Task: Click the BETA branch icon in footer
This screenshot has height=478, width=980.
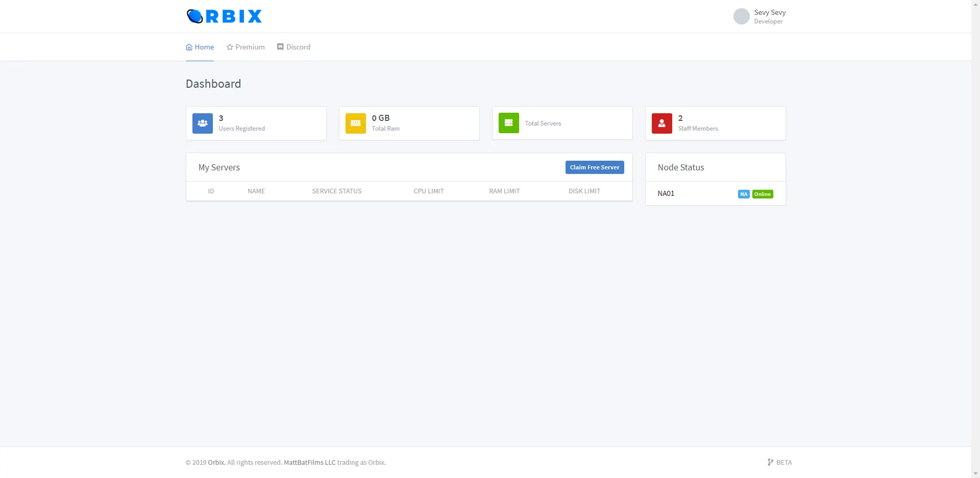Action: click(770, 462)
